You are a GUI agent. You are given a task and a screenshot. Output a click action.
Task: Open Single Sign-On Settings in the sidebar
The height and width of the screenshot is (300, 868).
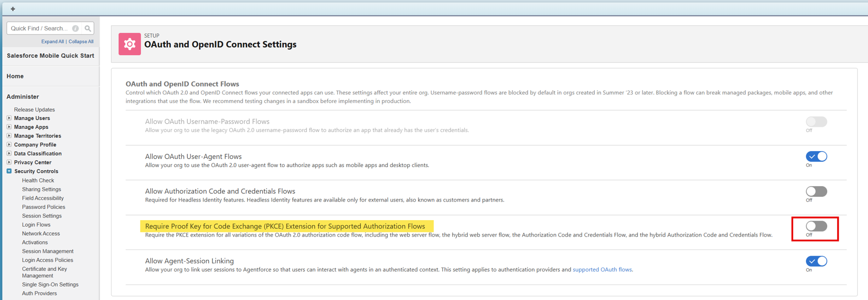[50, 285]
